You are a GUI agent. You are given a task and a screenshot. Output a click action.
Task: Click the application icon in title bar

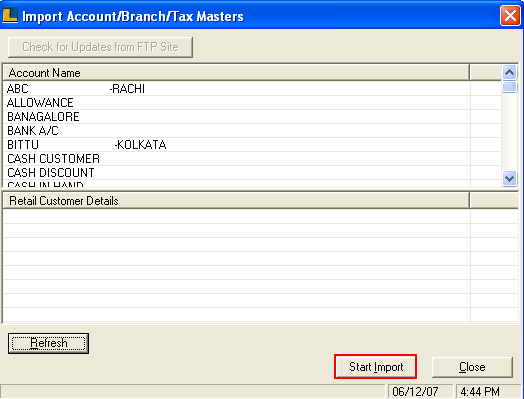pyautogui.click(x=10, y=15)
